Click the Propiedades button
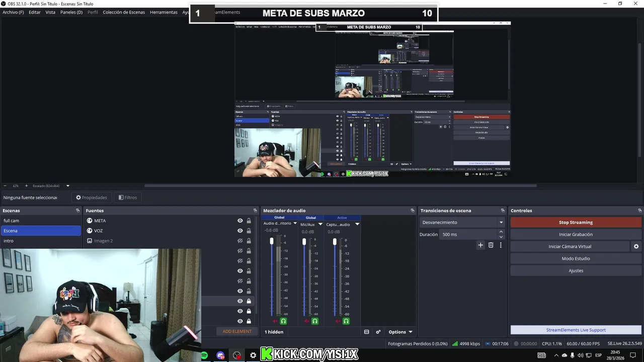Image resolution: width=644 pixels, height=362 pixels. pyautogui.click(x=92, y=198)
